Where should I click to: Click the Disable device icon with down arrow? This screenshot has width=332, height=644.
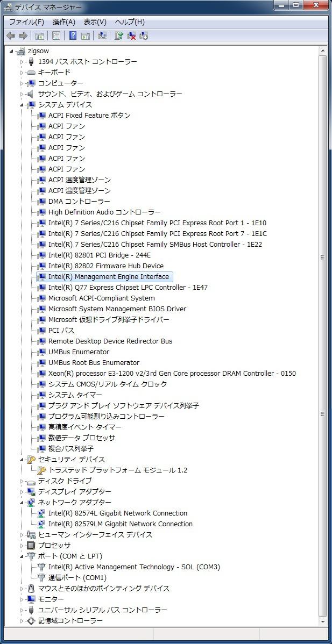point(144,35)
